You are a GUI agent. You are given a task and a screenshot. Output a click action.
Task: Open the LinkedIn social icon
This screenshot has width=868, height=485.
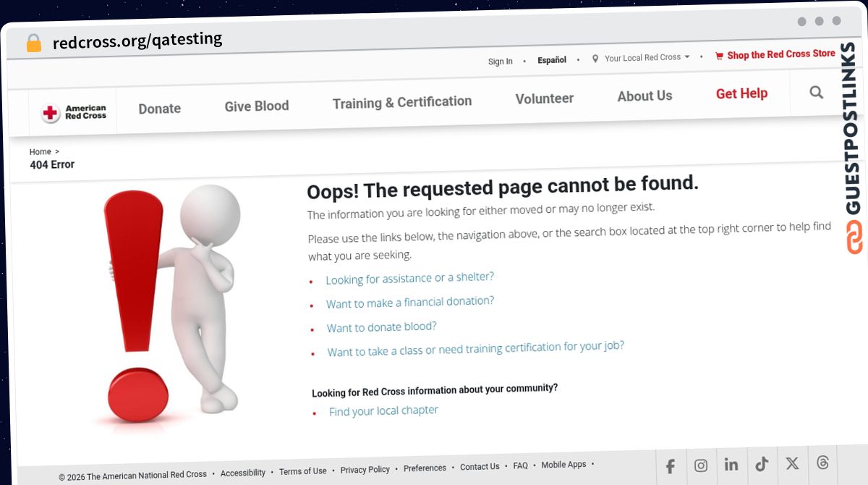tap(731, 465)
